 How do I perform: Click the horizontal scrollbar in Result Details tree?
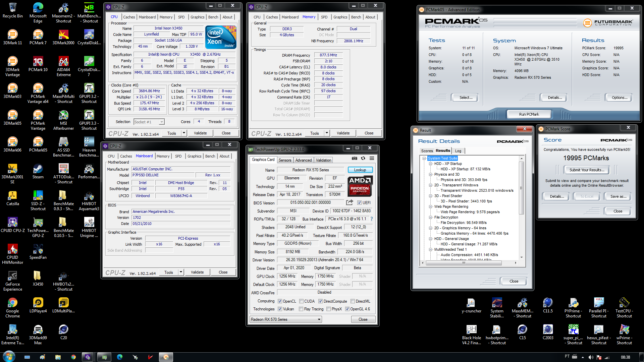tap(464, 263)
